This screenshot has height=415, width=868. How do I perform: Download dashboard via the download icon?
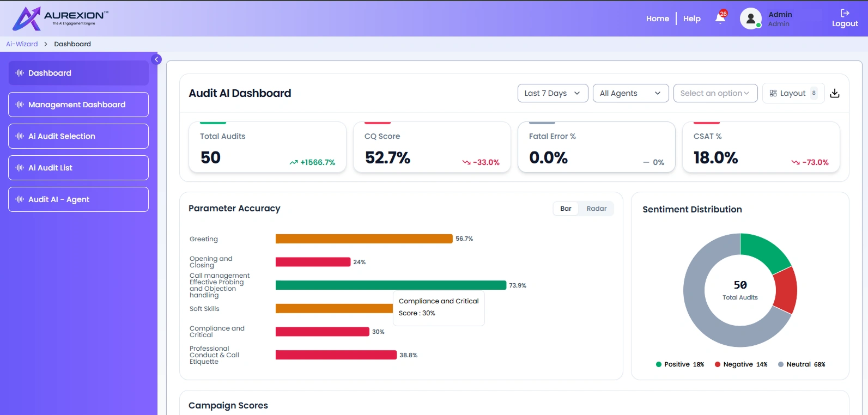point(834,93)
